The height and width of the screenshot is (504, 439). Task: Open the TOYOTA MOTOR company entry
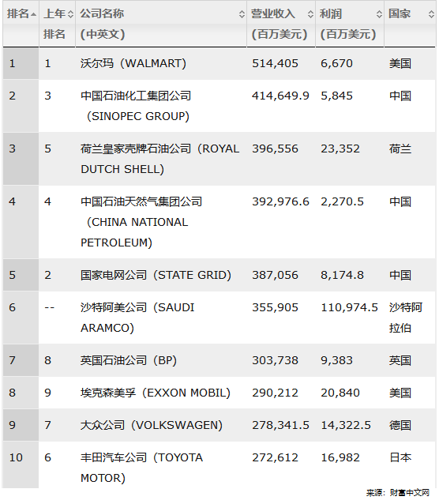[x=141, y=468]
